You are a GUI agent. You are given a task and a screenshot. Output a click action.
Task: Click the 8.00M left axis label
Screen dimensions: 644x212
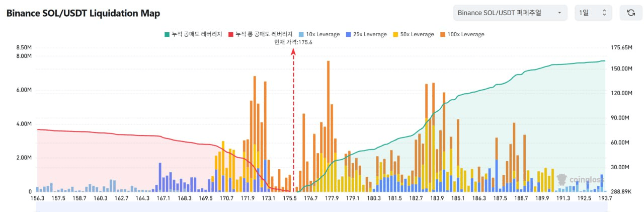click(24, 56)
